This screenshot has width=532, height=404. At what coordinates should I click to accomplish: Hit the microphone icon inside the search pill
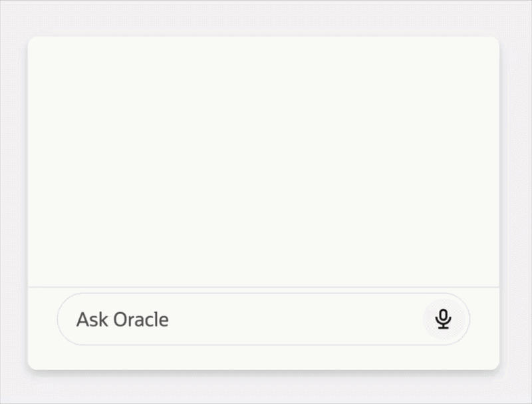coord(444,319)
